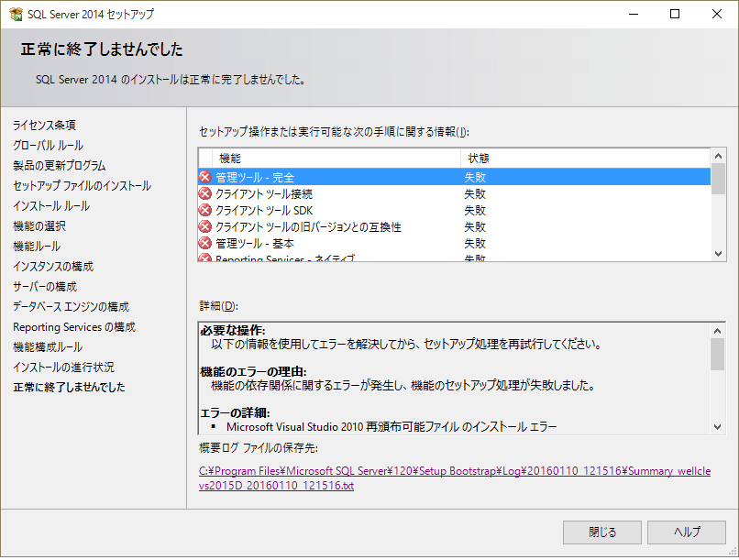The height and width of the screenshot is (560, 739).
Task: Click the データベース エンジンの構成 step
Action: coord(72,307)
